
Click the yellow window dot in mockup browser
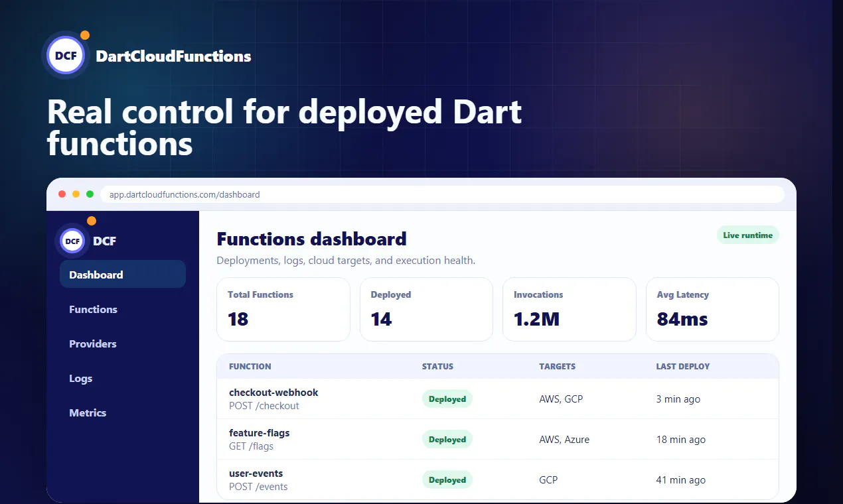76,194
